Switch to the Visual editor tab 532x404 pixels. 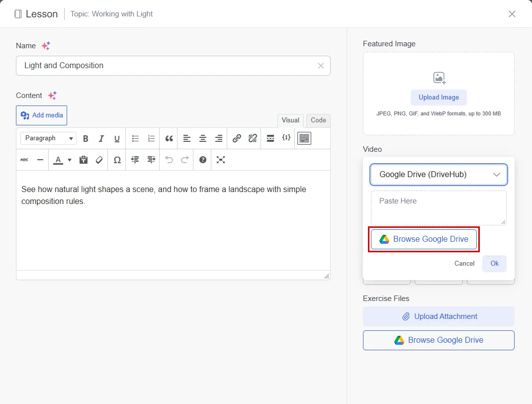[290, 120]
